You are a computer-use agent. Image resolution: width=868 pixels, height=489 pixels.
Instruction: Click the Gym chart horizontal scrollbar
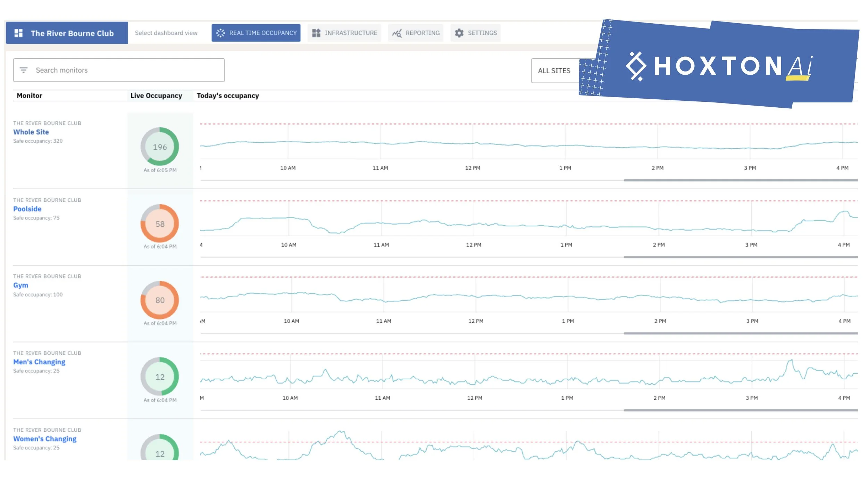tap(740, 333)
